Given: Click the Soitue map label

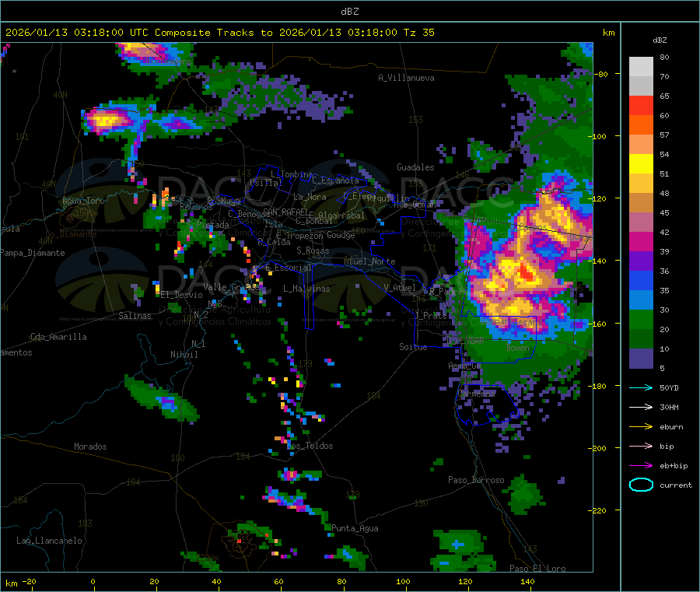Looking at the screenshot, I should tap(413, 347).
